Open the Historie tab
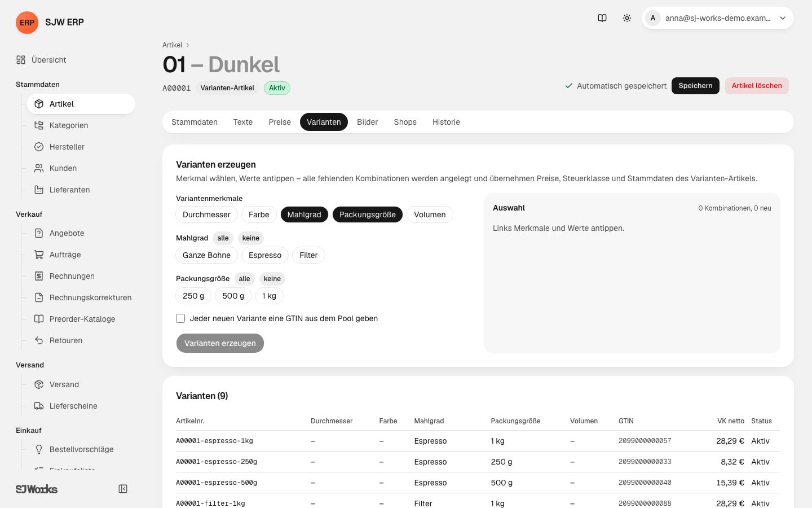This screenshot has width=812, height=508. pyautogui.click(x=446, y=122)
